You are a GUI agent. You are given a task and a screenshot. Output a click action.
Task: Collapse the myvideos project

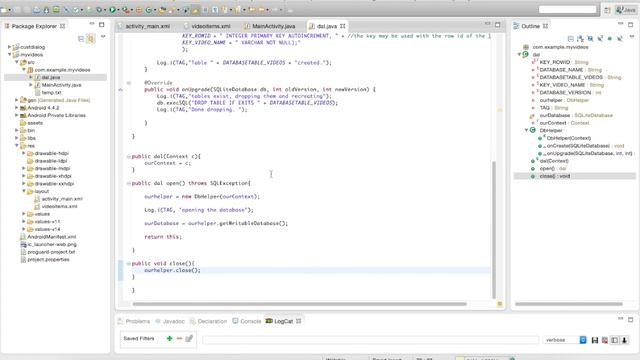click(x=9, y=54)
